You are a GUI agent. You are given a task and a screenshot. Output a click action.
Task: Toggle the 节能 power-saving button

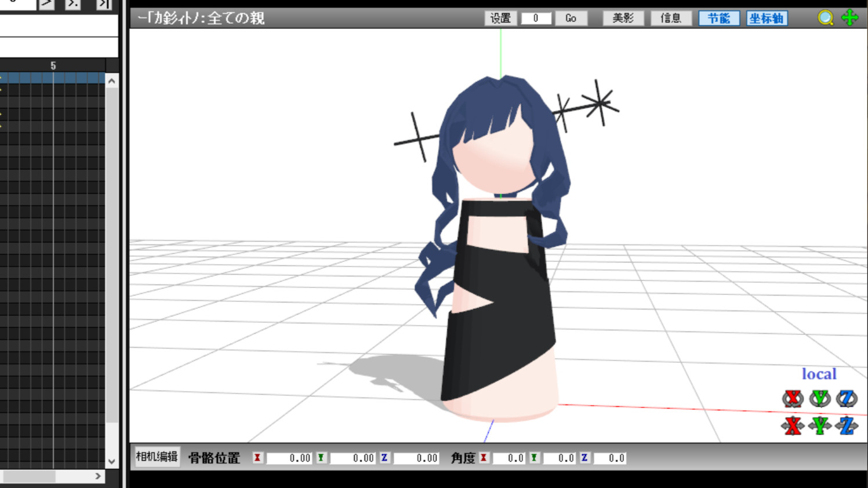(718, 19)
